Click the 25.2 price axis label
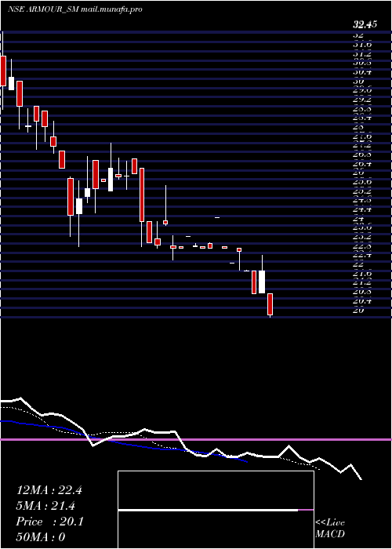 click(x=362, y=191)
